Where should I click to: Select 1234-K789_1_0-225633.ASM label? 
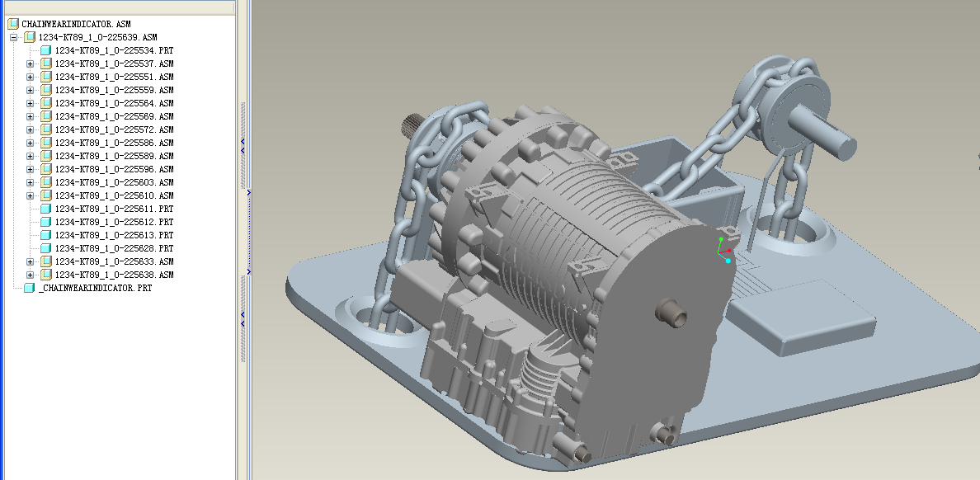(115, 262)
